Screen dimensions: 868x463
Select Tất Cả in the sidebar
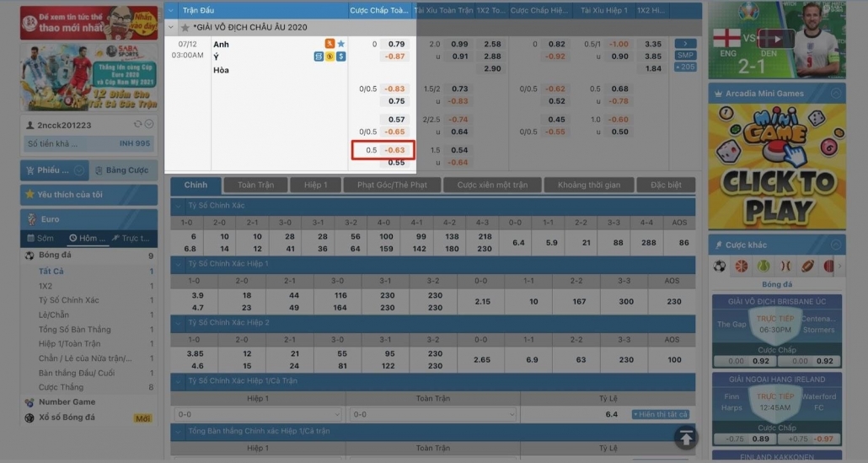51,272
